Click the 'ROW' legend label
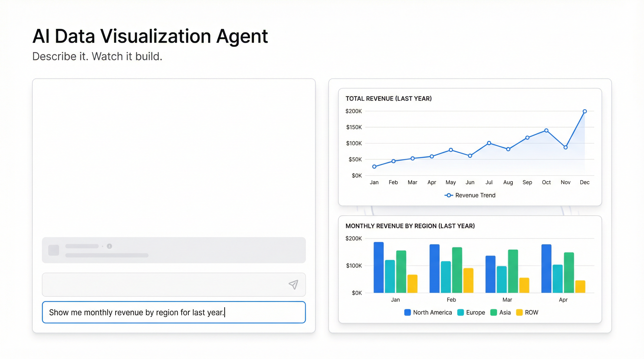The width and height of the screenshot is (644, 359). [x=531, y=312]
